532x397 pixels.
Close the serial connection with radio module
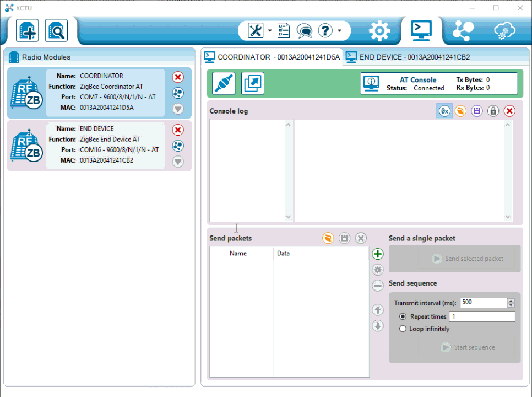click(224, 83)
